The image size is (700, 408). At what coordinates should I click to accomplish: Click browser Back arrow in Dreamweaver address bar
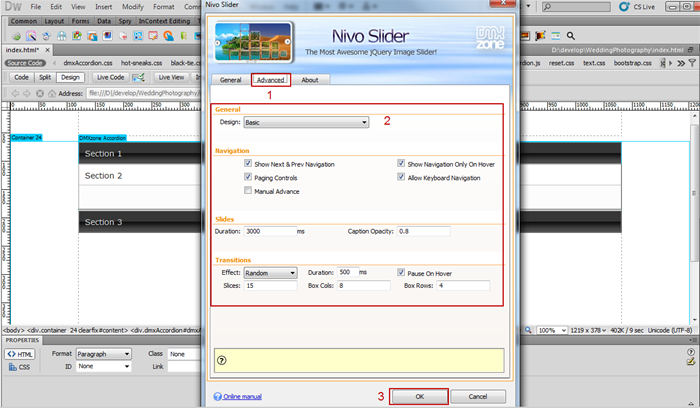point(15,93)
